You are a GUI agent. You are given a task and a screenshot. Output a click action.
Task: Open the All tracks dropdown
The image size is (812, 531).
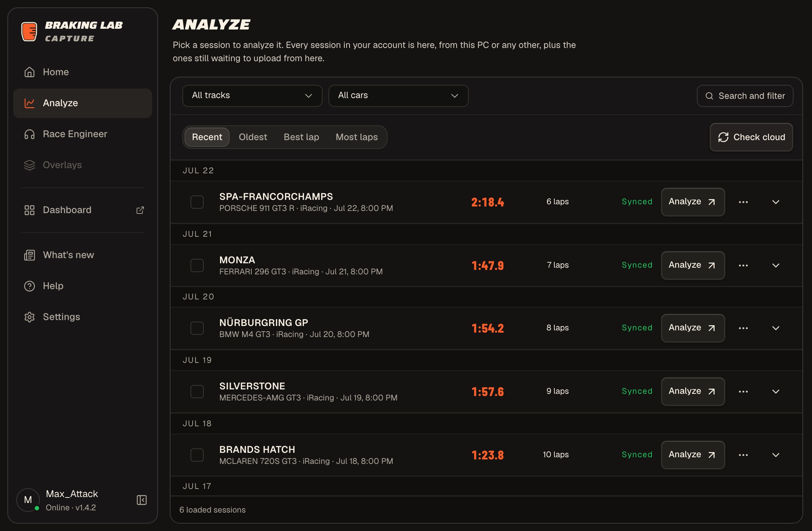[252, 96]
